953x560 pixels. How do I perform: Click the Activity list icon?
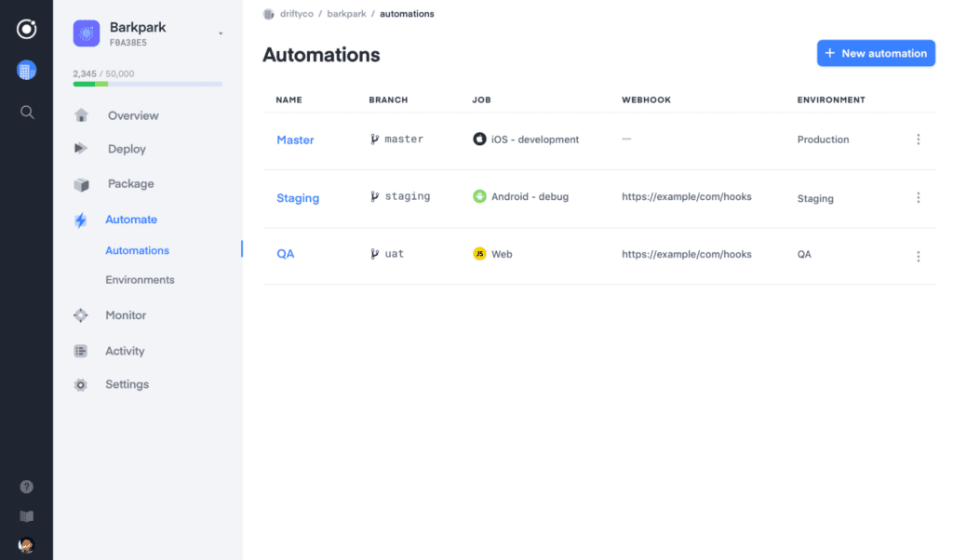point(80,351)
